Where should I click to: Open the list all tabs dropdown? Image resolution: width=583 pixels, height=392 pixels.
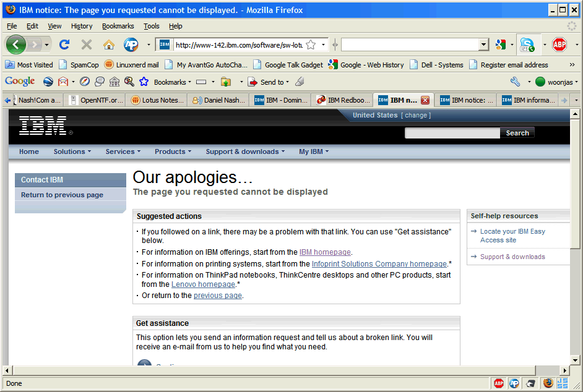tap(576, 100)
